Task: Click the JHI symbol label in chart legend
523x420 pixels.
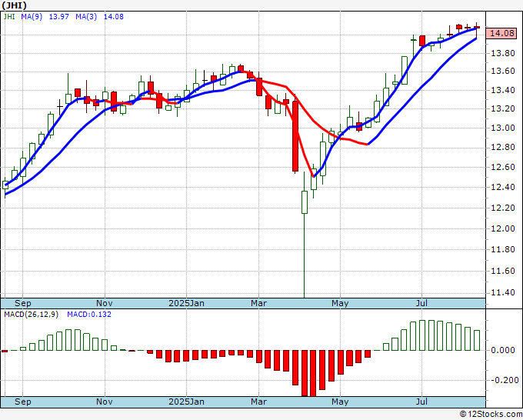Action: pos(9,17)
